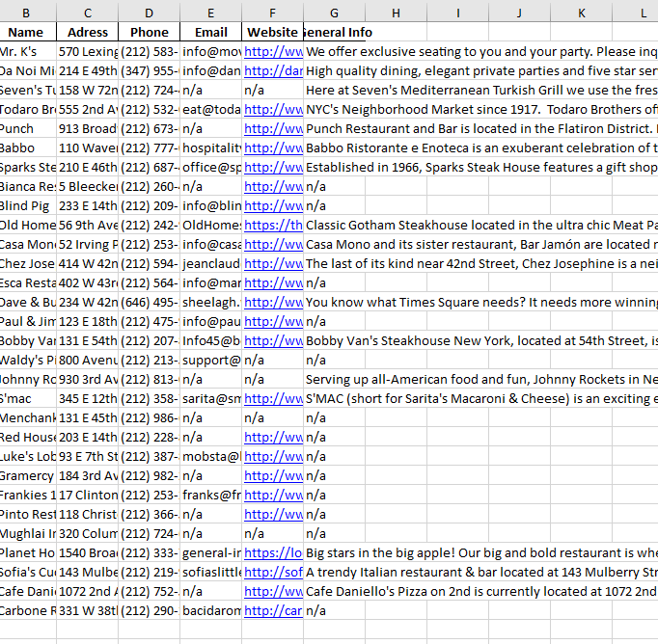Select address cell 570 Lexington

tap(87, 51)
